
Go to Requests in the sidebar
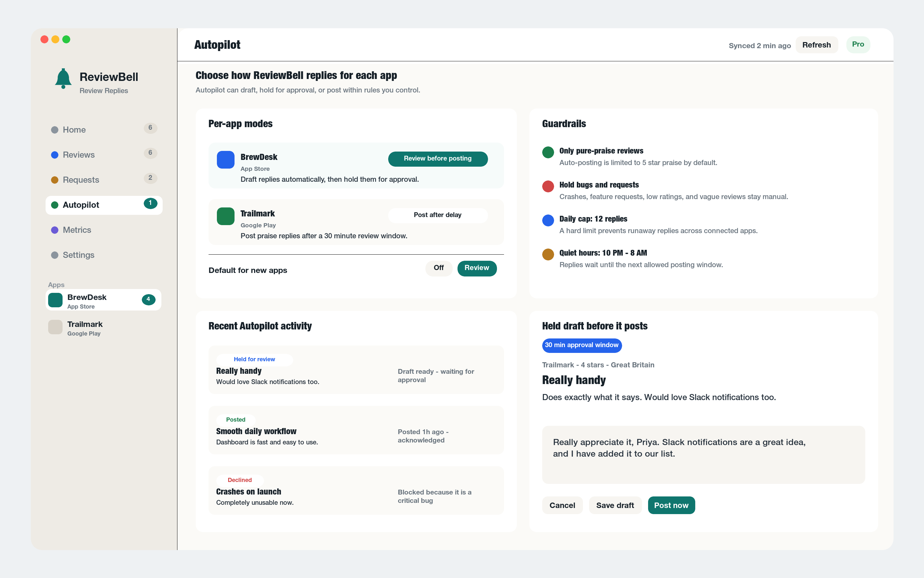pyautogui.click(x=104, y=180)
